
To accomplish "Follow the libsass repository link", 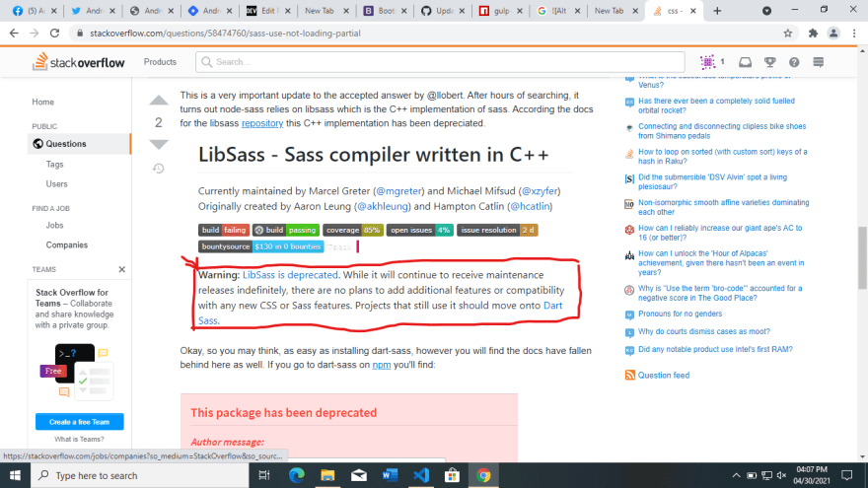I will [262, 123].
